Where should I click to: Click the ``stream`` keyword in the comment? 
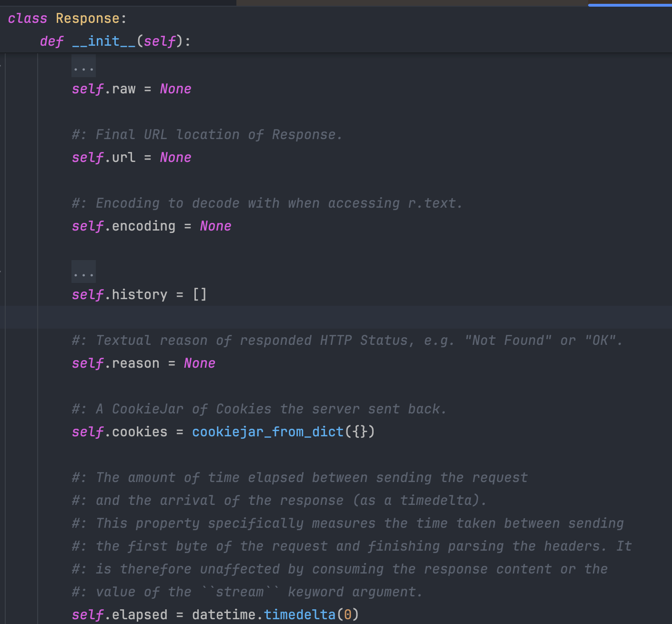pyautogui.click(x=240, y=592)
